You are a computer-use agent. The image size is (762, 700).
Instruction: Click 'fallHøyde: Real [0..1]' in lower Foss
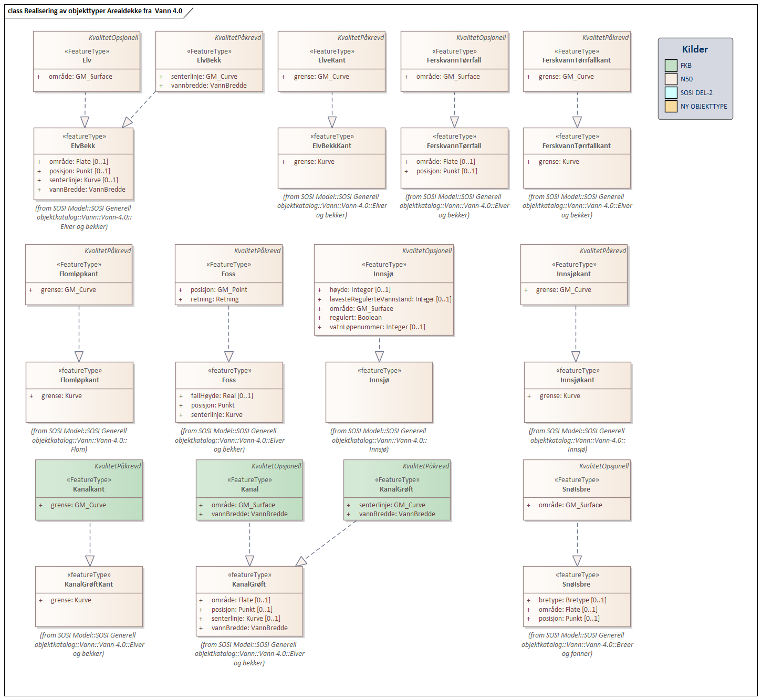[x=222, y=396]
